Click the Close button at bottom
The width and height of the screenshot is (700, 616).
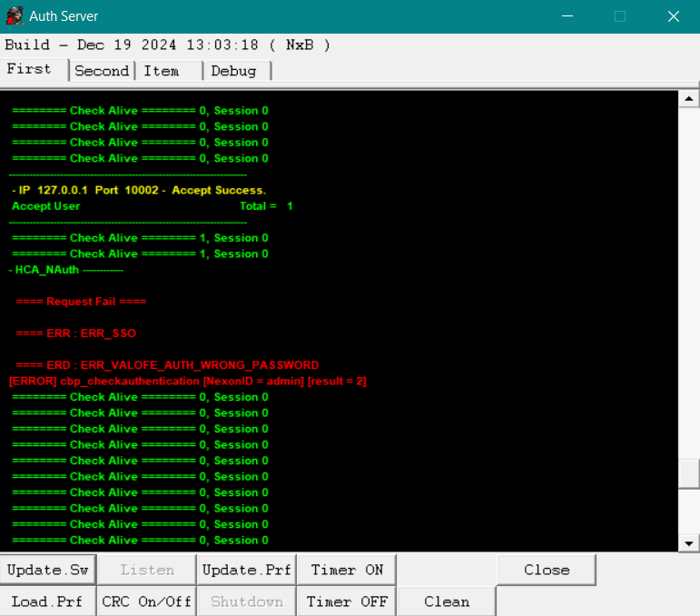tap(547, 570)
